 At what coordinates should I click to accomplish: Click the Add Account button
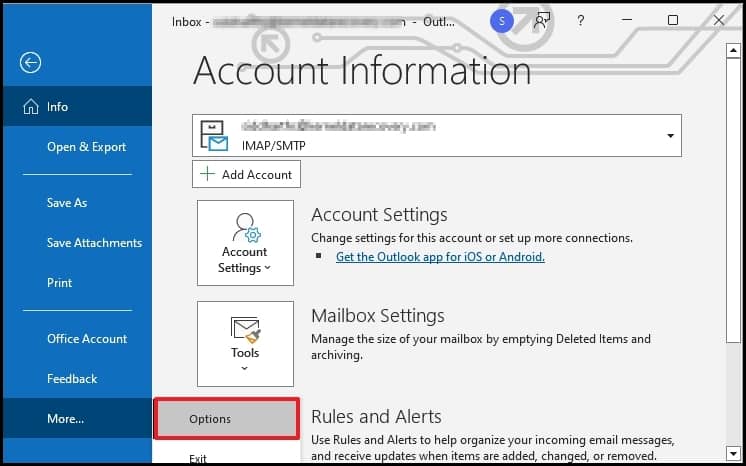tap(246, 174)
